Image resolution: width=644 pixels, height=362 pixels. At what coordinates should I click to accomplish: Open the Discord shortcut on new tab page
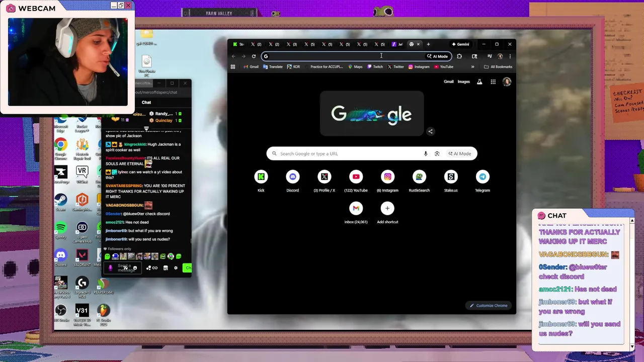tap(292, 181)
